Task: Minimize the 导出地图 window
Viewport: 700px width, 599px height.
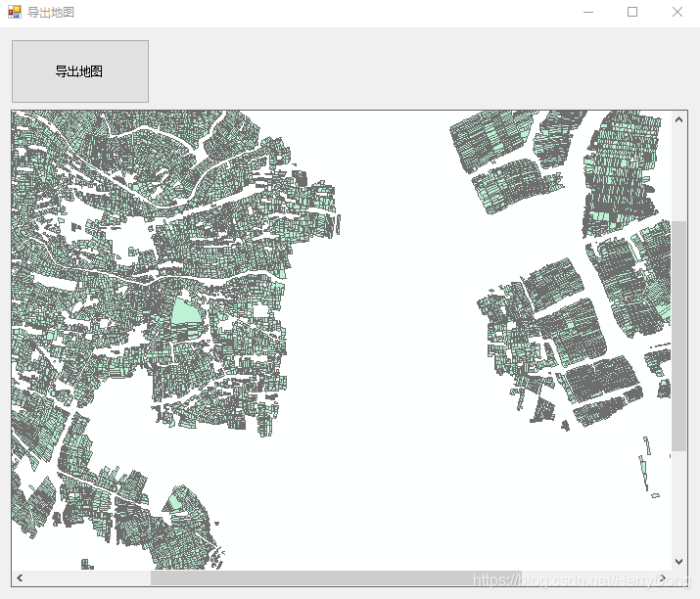Action: 588,12
